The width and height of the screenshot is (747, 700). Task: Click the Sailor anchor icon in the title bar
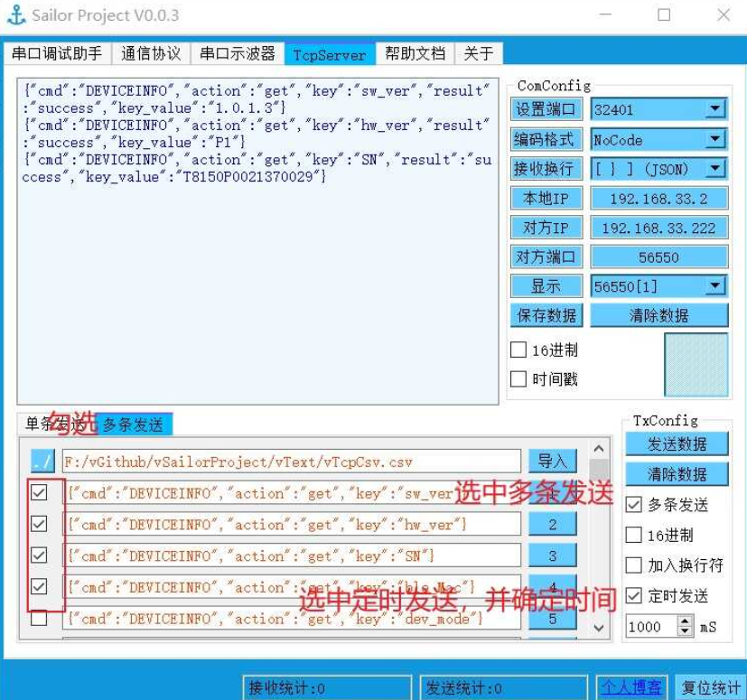[18, 14]
